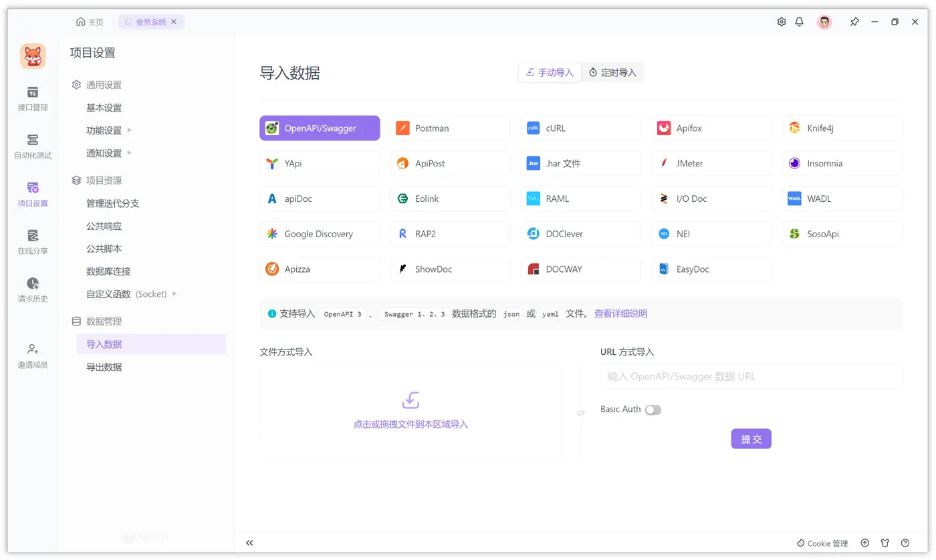
Task: Select Apizza import format
Action: 320,269
